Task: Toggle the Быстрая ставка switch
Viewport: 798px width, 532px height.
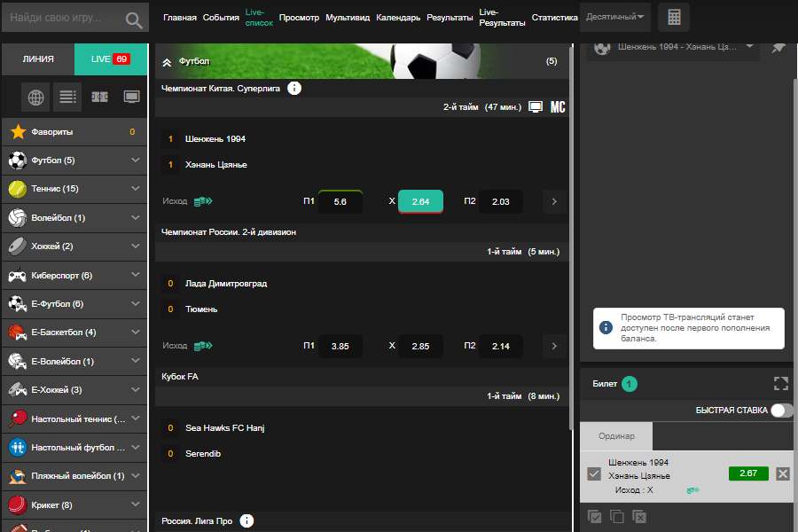Action: coord(781,410)
